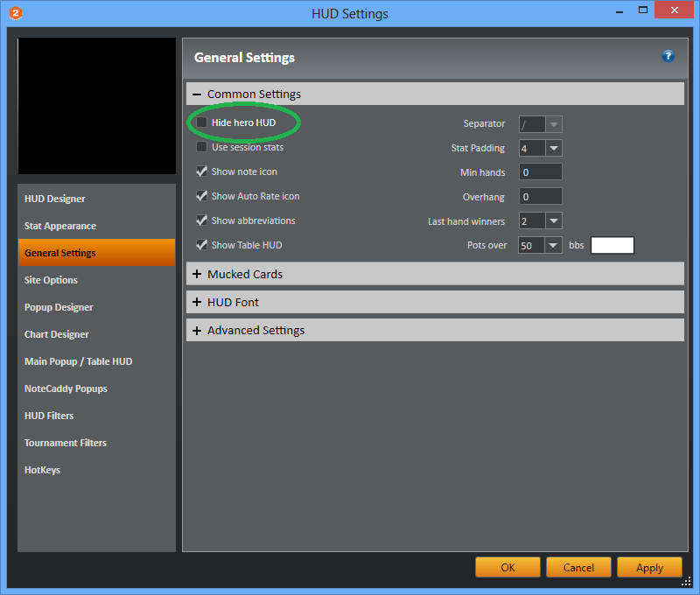The image size is (700, 595).
Task: Select Main Popup / Table HUD
Action: pos(96,361)
